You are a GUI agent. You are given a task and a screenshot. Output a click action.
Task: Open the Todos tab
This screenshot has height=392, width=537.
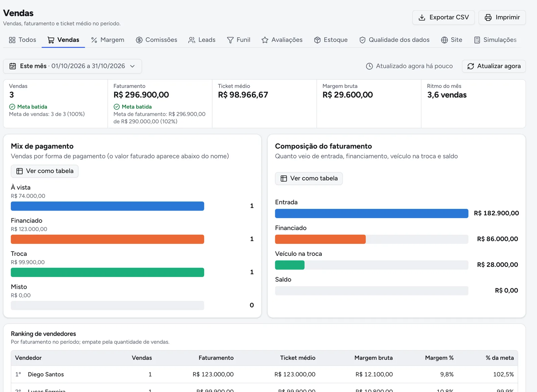click(22, 40)
